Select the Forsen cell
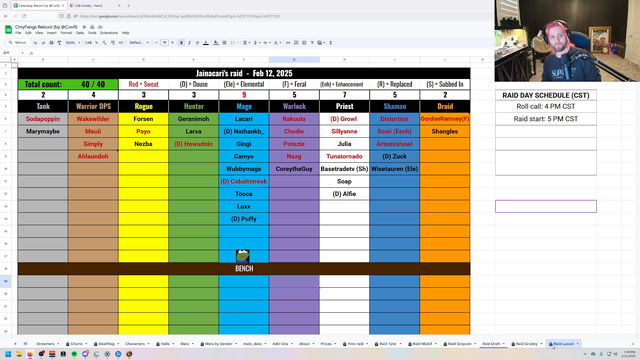This screenshot has height=360, width=640. point(143,119)
